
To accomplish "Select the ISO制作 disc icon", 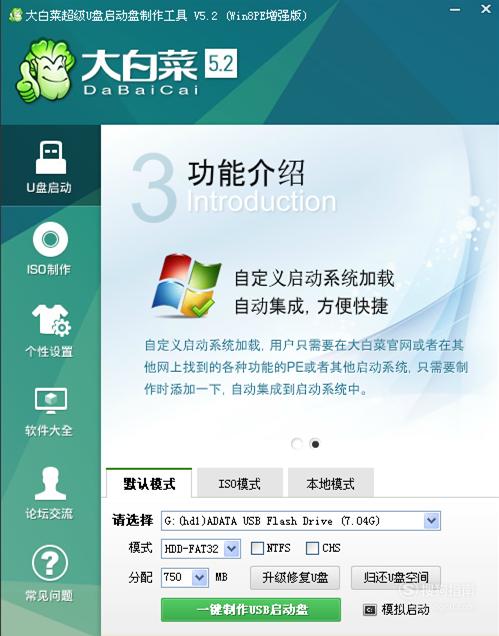I will [x=50, y=239].
